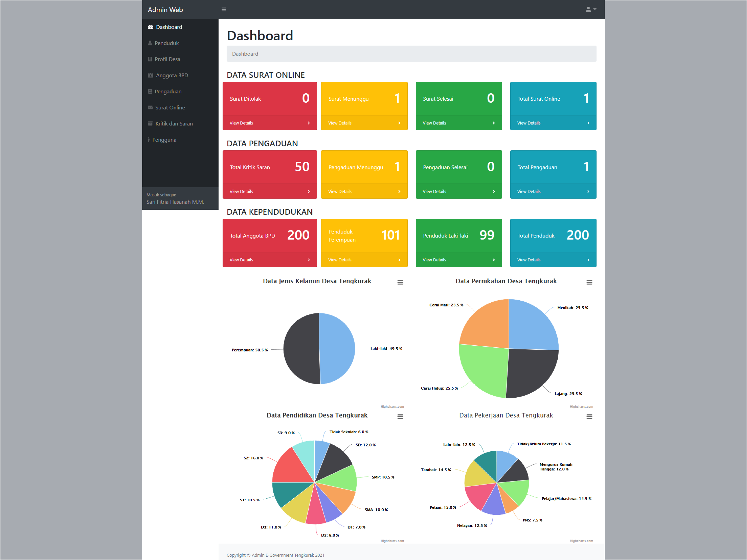
Task: Click the 'Sari Fitria Hasanah M.M.' username text
Action: click(175, 202)
